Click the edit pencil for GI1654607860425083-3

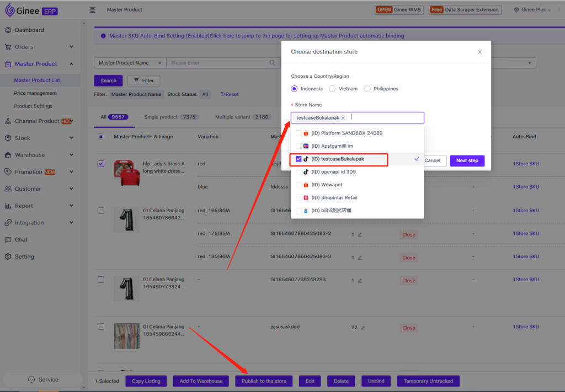(360, 257)
